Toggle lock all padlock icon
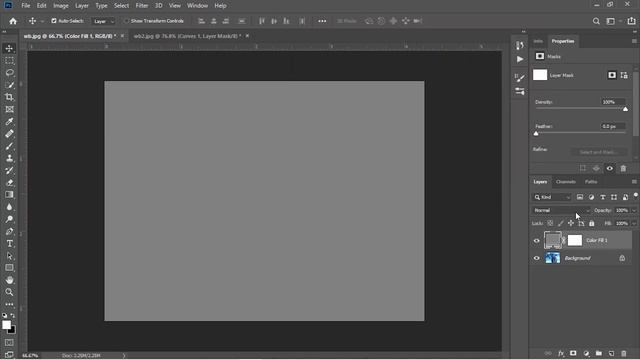This screenshot has height=360, width=640. click(x=591, y=223)
